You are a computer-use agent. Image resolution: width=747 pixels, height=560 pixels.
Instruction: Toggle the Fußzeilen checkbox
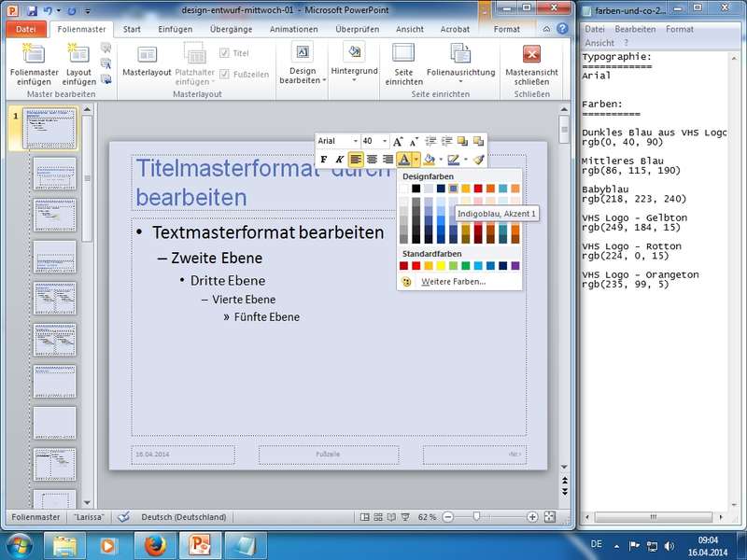click(x=224, y=74)
